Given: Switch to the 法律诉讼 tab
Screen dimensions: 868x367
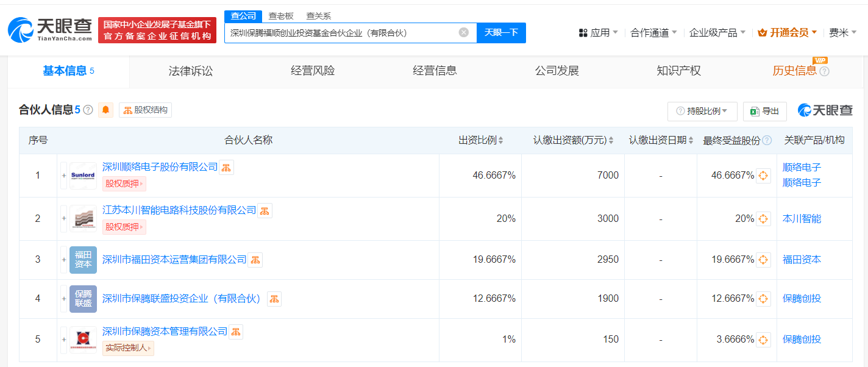Looking at the screenshot, I should click(191, 71).
